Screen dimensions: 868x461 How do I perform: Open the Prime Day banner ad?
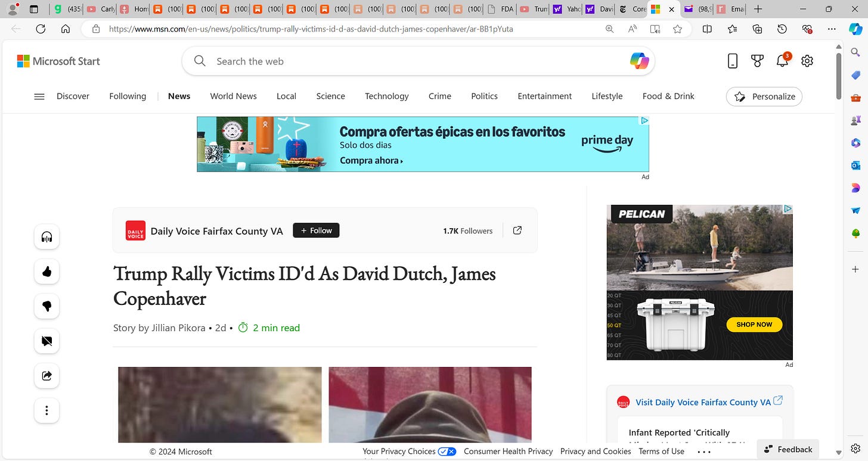423,144
